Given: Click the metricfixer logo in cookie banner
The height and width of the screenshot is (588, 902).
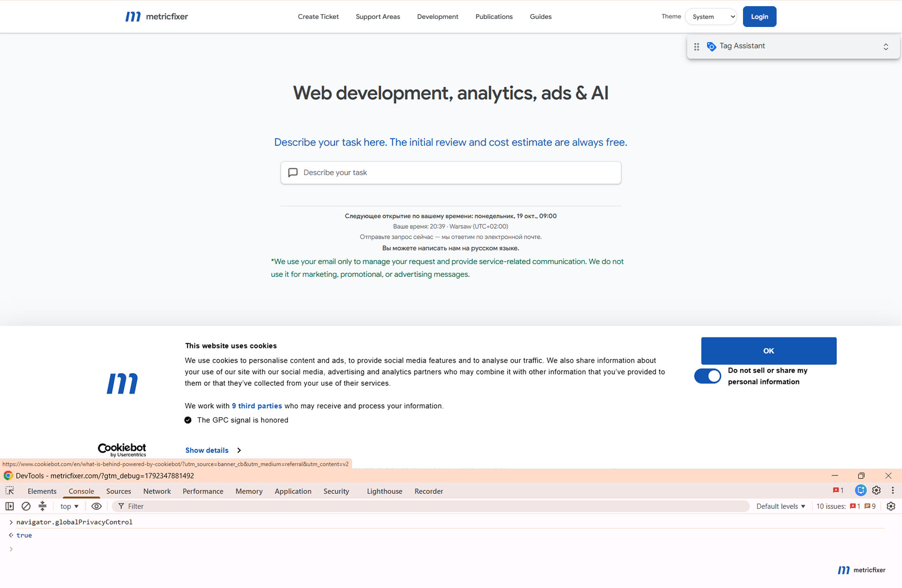Looking at the screenshot, I should (122, 383).
